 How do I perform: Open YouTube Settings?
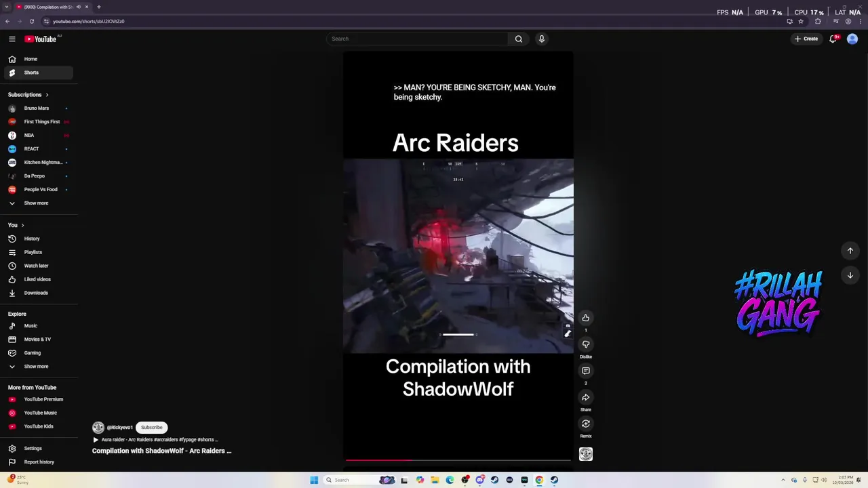(39, 449)
